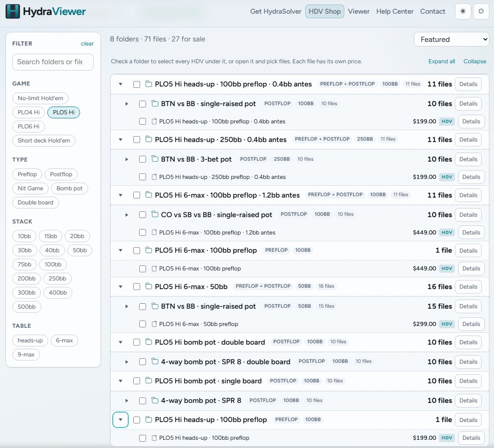The width and height of the screenshot is (494, 448).
Task: Open Get HydraSolver nav item
Action: [x=276, y=11]
